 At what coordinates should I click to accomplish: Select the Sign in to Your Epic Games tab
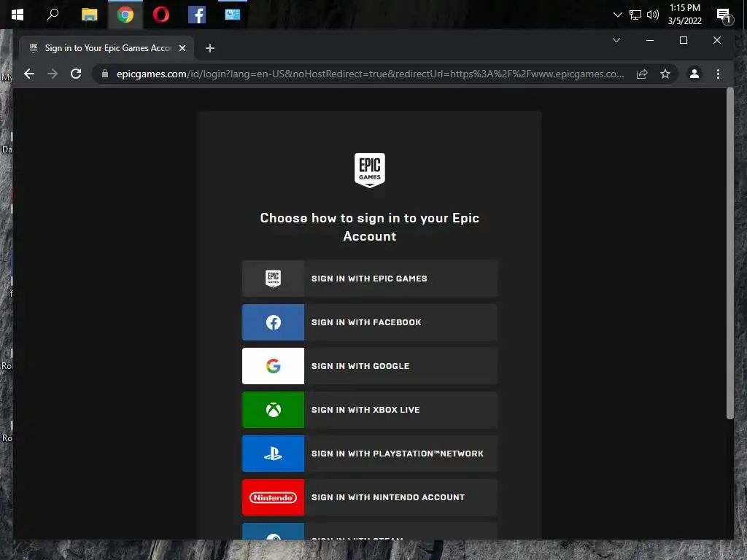[107, 48]
